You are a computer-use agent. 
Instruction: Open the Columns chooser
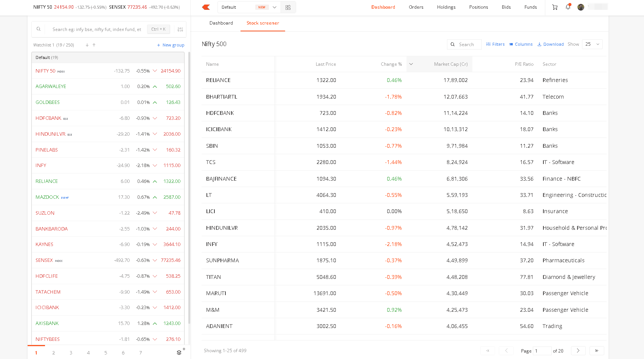click(521, 44)
